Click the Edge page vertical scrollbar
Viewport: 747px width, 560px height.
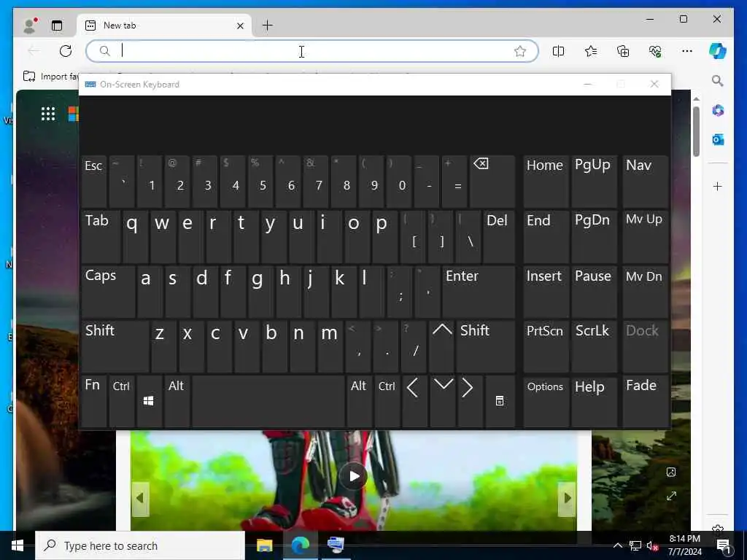[696, 131]
